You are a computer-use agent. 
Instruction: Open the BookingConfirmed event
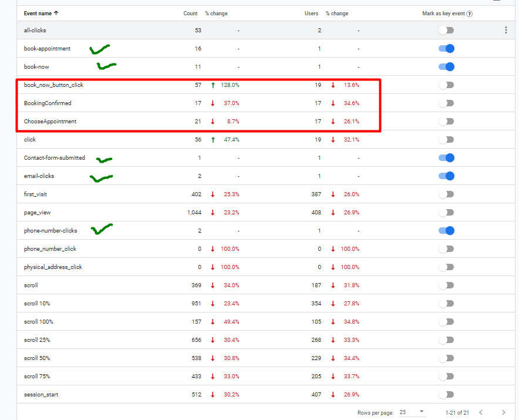pos(48,103)
